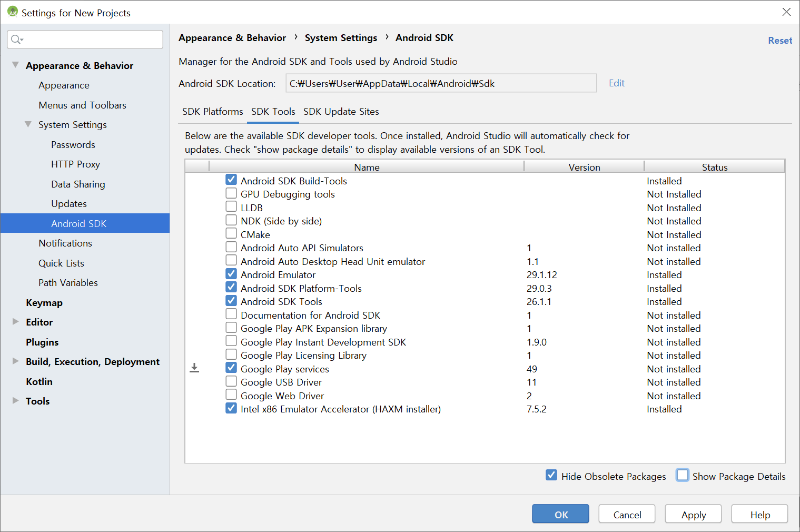Check GPU Debugging tools checkbox
Image resolution: width=800 pixels, height=532 pixels.
tap(231, 193)
